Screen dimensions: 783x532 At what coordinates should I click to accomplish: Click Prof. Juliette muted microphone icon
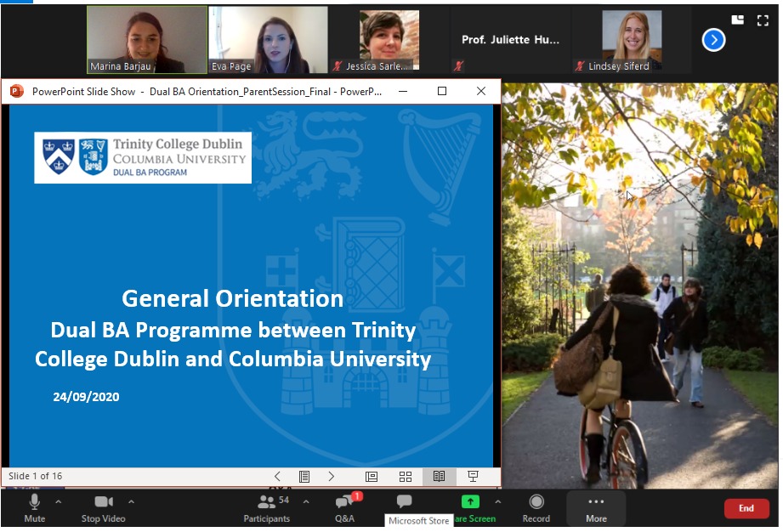[x=458, y=66]
